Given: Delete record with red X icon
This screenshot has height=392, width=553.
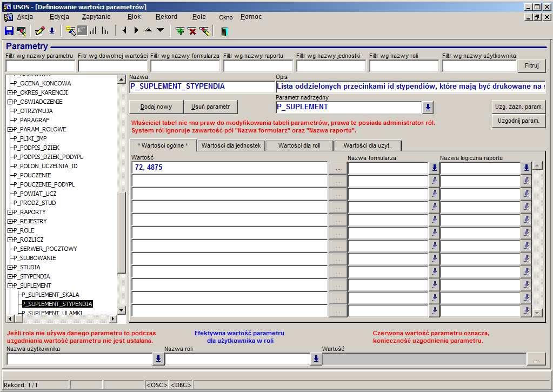Looking at the screenshot, I should (192, 31).
